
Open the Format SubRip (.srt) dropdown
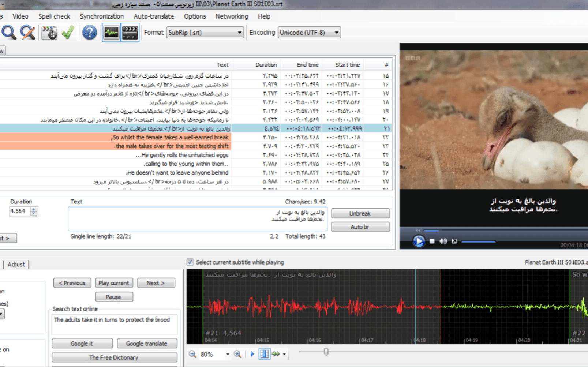[x=205, y=33]
